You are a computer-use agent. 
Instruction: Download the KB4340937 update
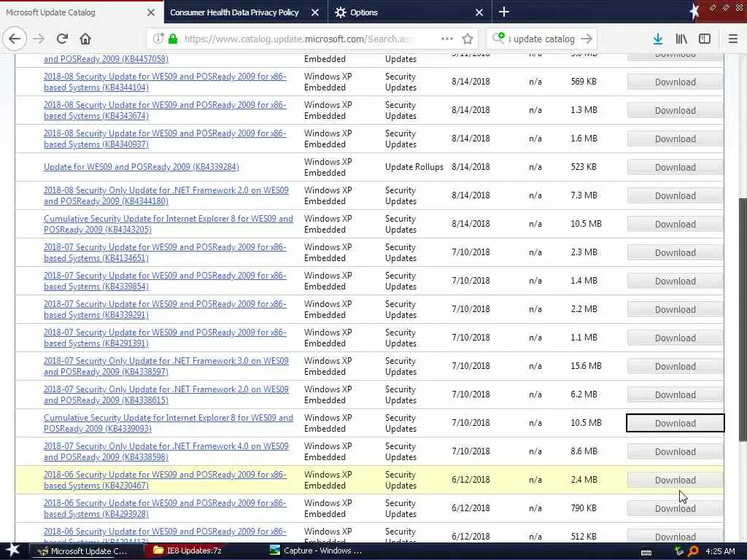tap(675, 139)
